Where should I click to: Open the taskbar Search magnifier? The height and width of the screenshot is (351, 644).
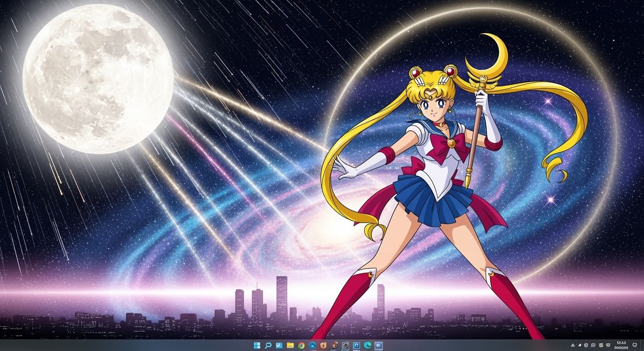[x=268, y=346]
